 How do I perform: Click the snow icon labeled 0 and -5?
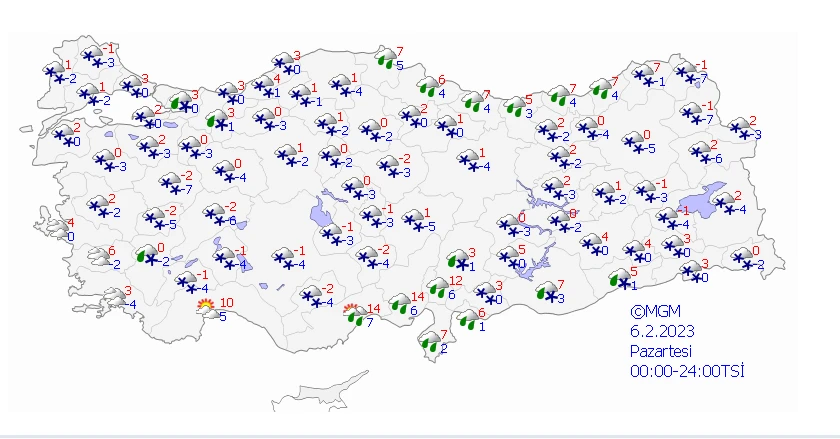pyautogui.click(x=634, y=142)
